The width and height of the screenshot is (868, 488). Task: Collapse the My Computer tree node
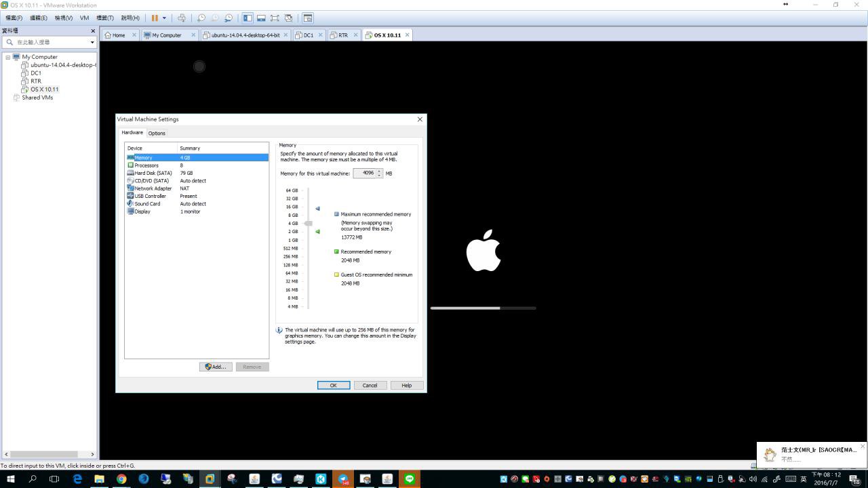(x=8, y=57)
